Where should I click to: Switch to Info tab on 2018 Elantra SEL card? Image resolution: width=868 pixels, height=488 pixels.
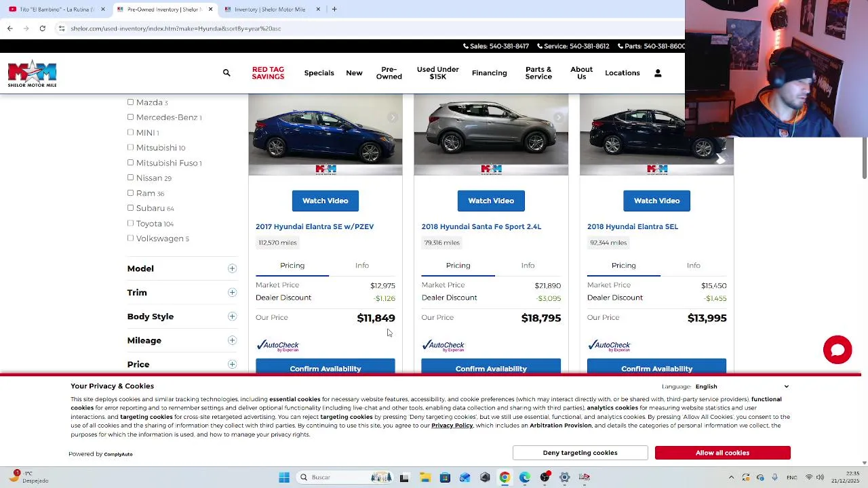(693, 266)
